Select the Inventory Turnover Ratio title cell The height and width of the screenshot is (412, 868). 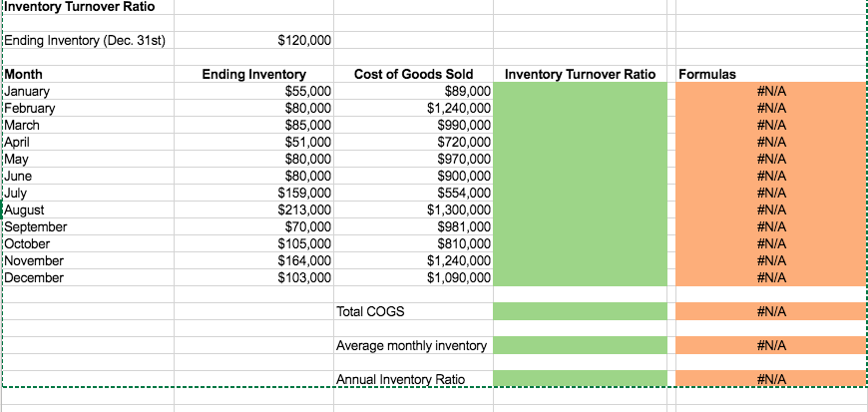pyautogui.click(x=88, y=7)
